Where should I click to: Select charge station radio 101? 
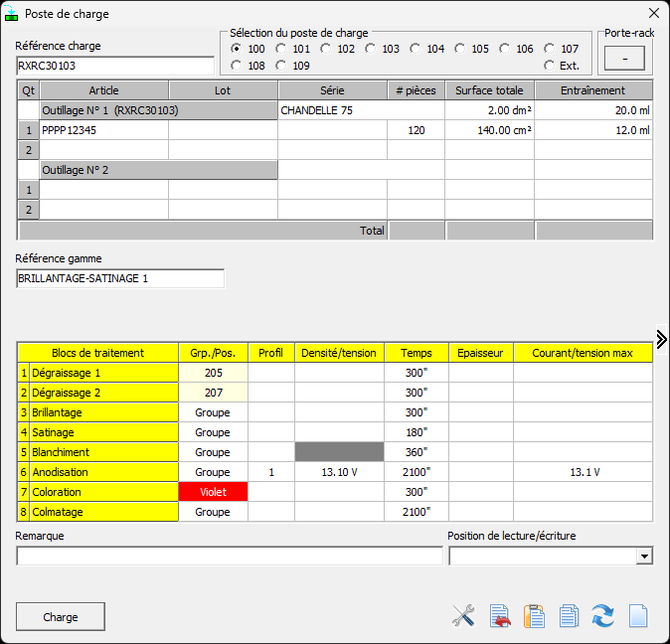pos(281,49)
